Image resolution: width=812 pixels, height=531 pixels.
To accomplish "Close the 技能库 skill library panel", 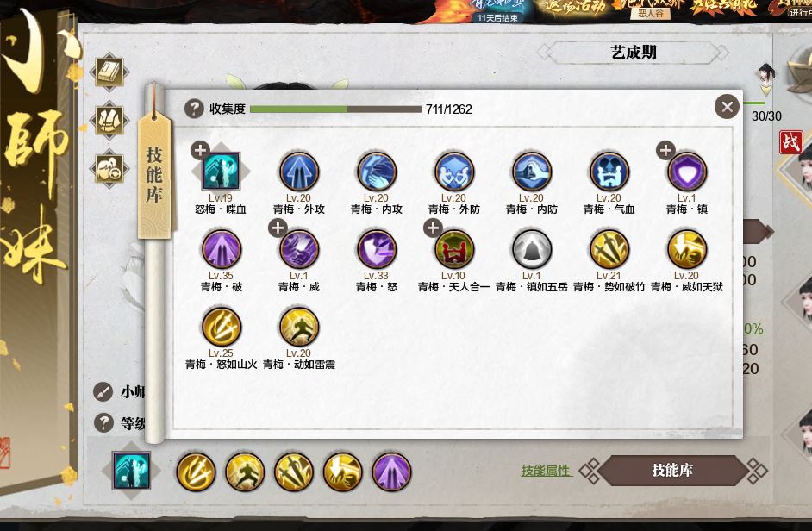I will click(x=727, y=107).
